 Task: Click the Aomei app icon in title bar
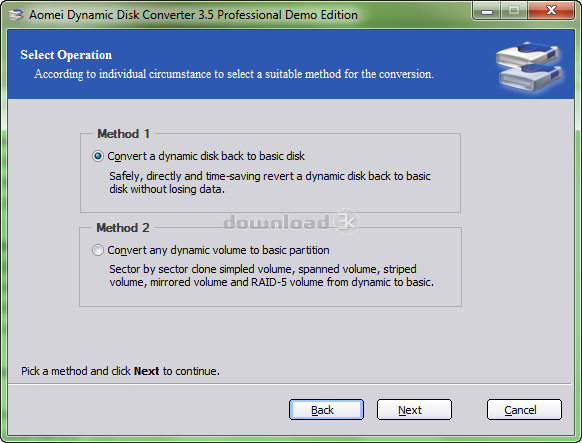pos(16,15)
